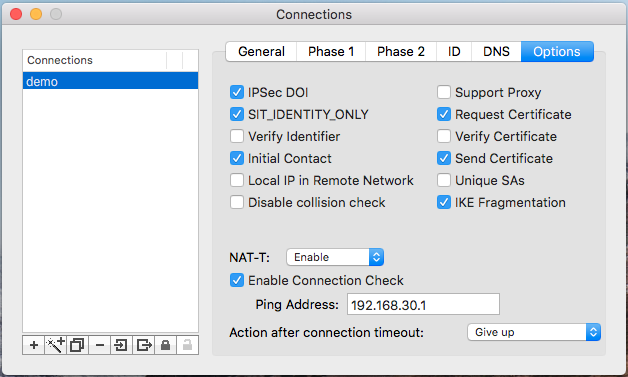Click the closed lock icon

click(165, 345)
